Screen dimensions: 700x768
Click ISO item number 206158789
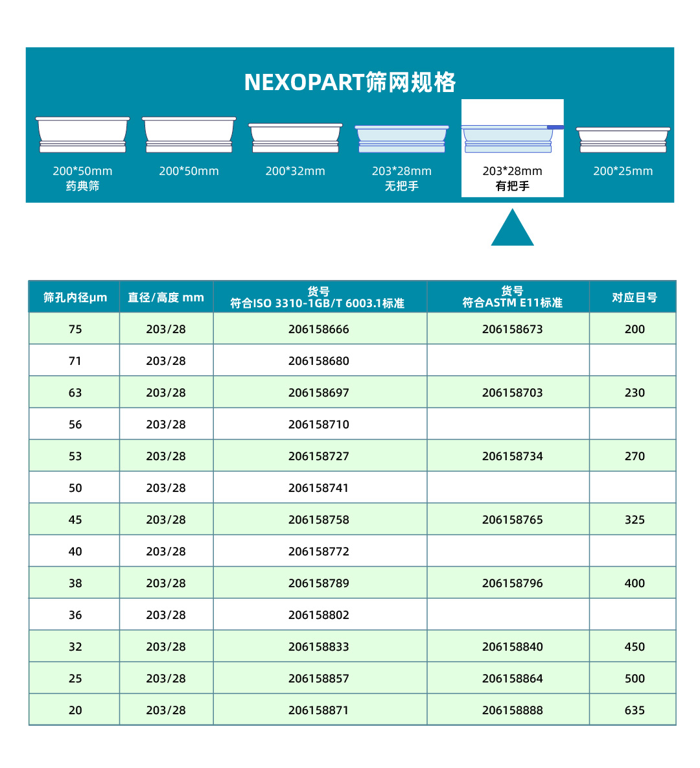[x=318, y=583]
